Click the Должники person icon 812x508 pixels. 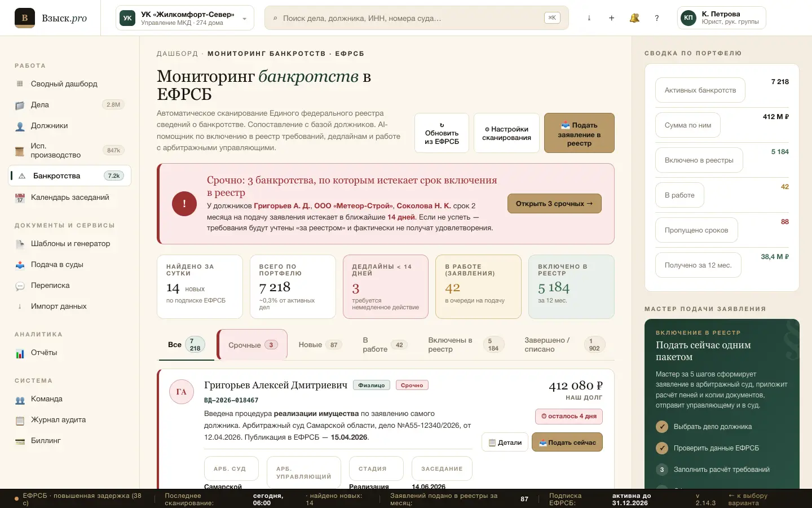(20, 126)
